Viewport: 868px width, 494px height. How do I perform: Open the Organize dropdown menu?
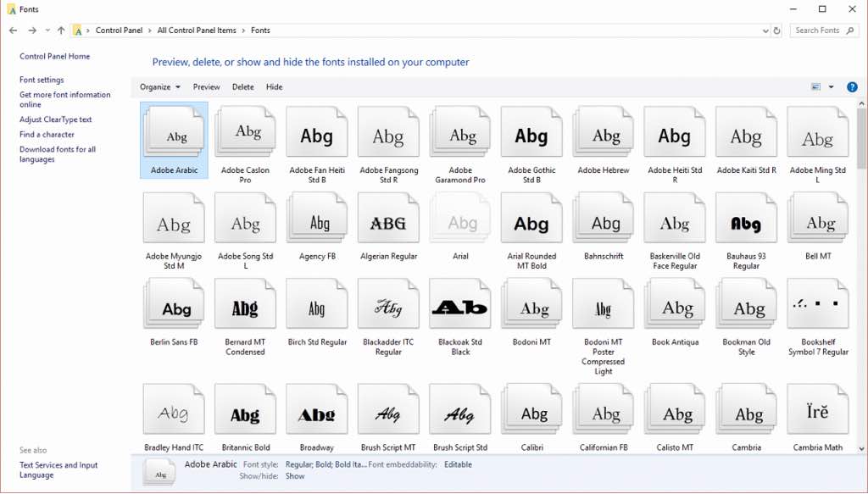coord(160,86)
